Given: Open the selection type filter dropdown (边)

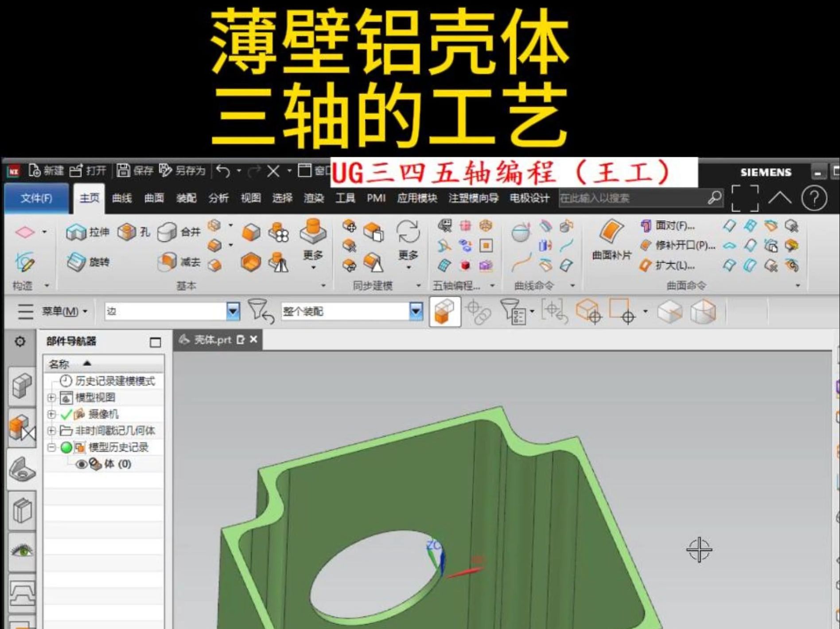Looking at the screenshot, I should pos(233,311).
